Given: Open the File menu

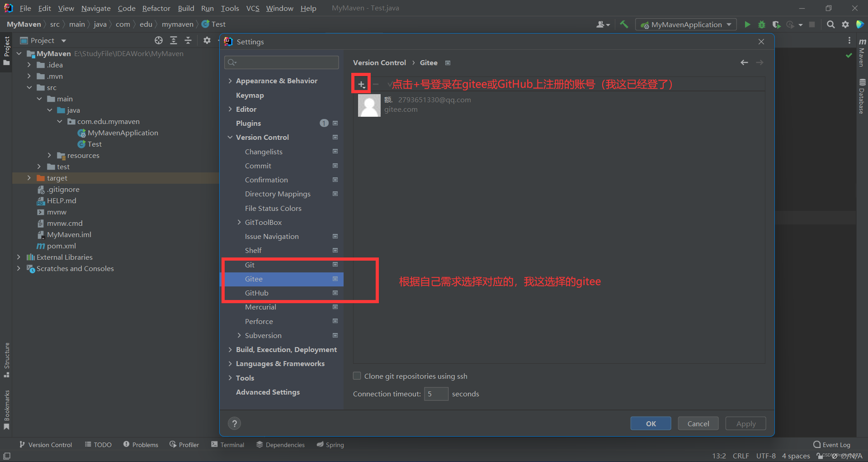Looking at the screenshot, I should 25,8.
